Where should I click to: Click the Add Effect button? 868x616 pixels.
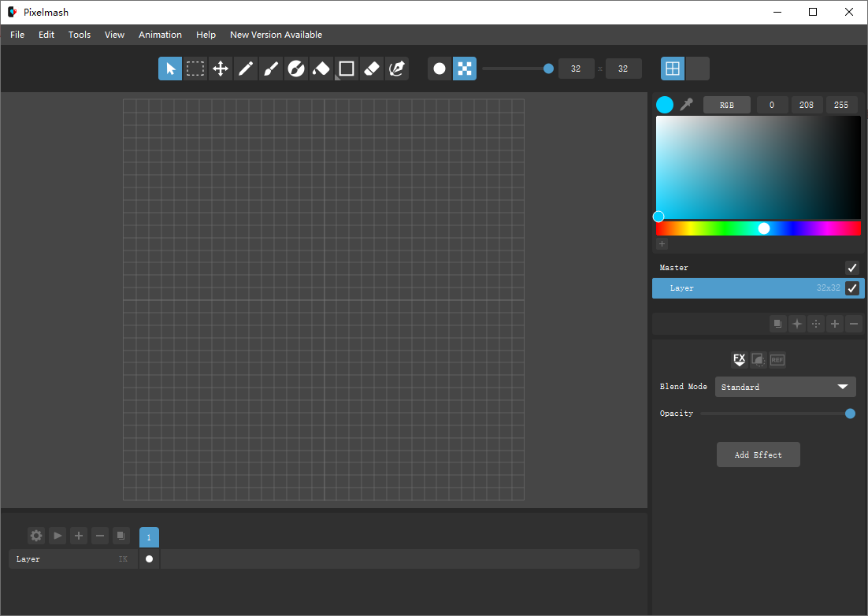(x=758, y=455)
